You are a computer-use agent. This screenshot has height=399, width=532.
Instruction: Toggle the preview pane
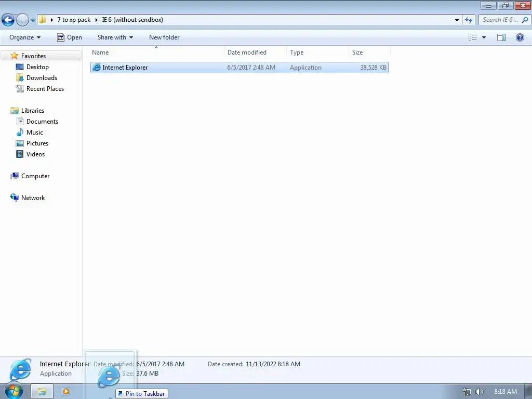pos(501,37)
